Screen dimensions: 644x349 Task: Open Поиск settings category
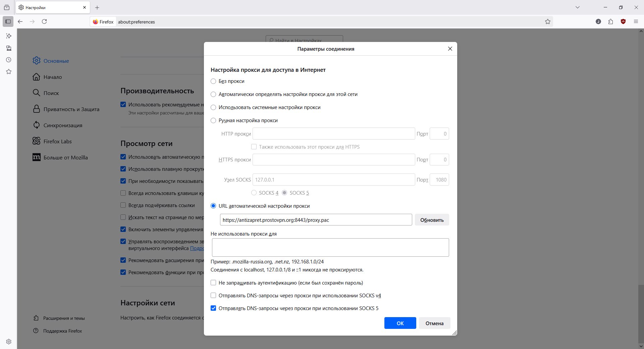46,93
